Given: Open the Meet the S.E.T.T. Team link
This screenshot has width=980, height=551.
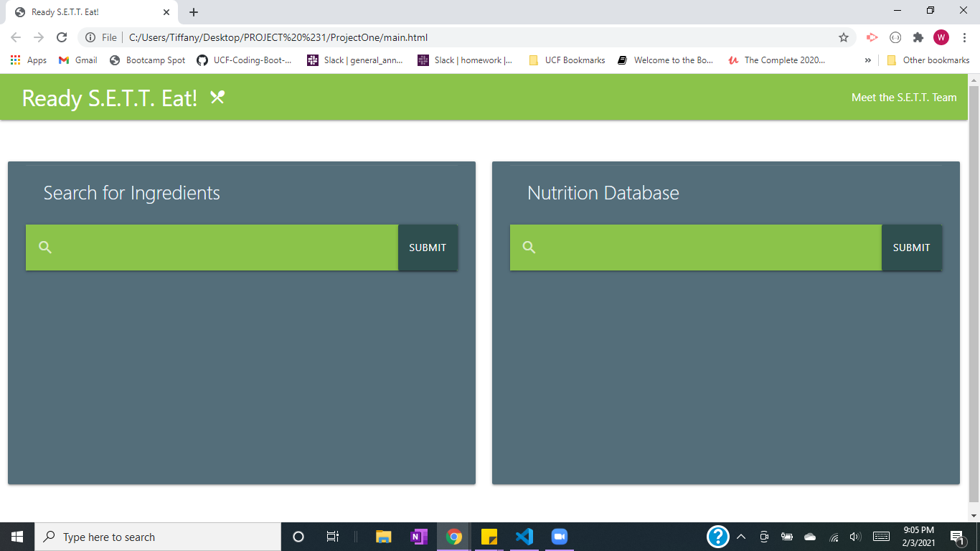Looking at the screenshot, I should [904, 98].
